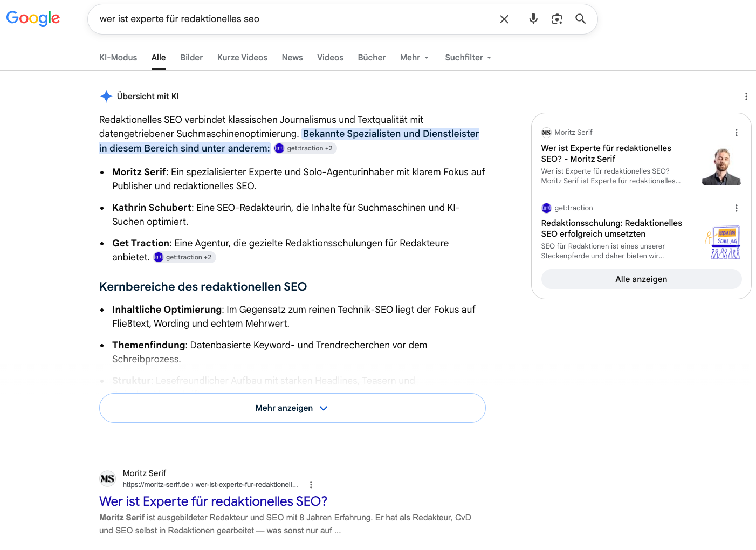Open the Videos tab
This screenshot has height=550, width=756.
click(330, 57)
